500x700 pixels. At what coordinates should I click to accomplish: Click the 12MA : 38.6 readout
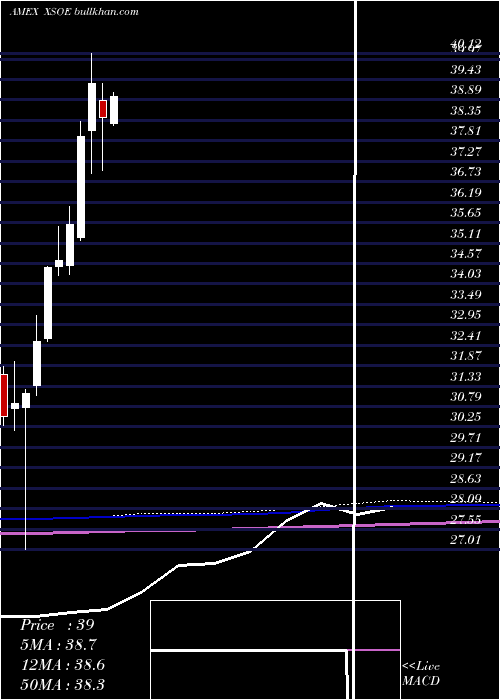point(62,665)
